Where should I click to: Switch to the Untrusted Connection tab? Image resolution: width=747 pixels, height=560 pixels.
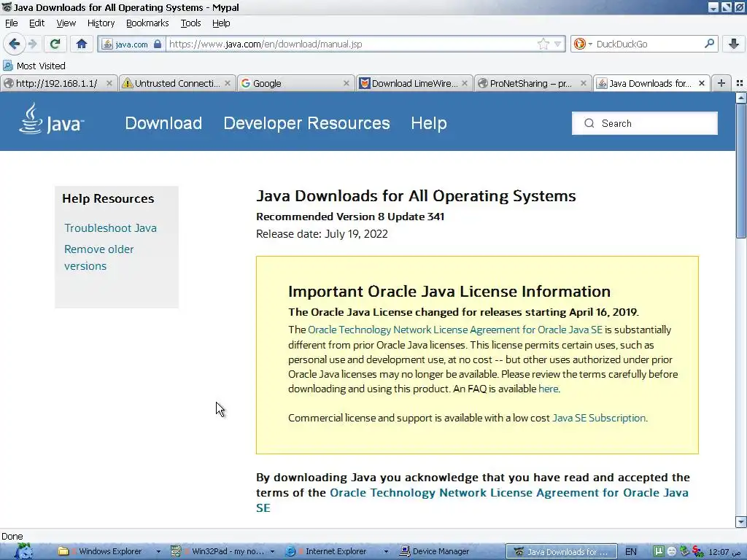click(x=177, y=83)
